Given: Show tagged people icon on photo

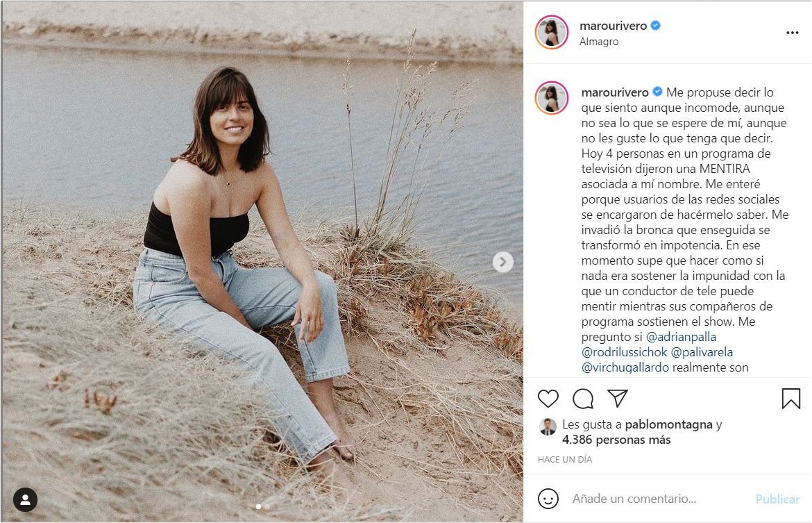Looking at the screenshot, I should [x=26, y=499].
